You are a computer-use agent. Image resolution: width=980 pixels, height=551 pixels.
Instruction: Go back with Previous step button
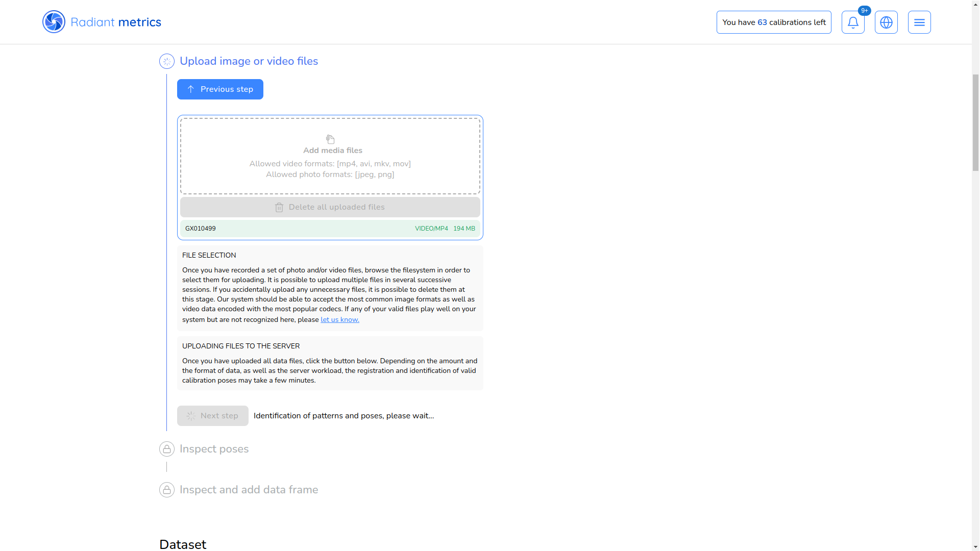pos(220,89)
